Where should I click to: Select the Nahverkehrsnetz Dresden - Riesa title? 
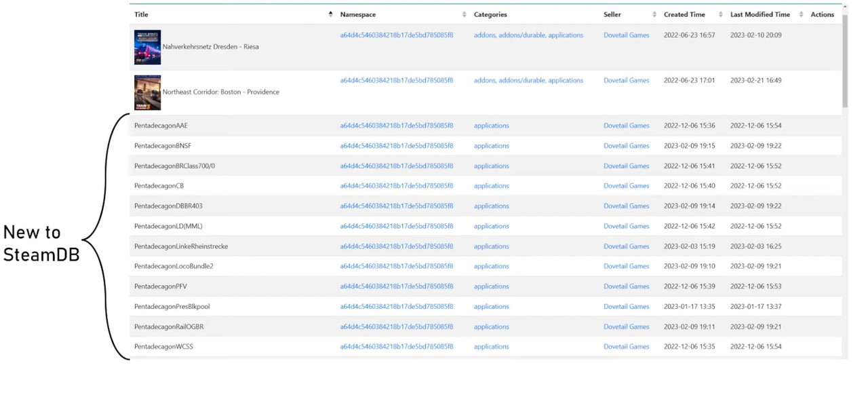(210, 47)
